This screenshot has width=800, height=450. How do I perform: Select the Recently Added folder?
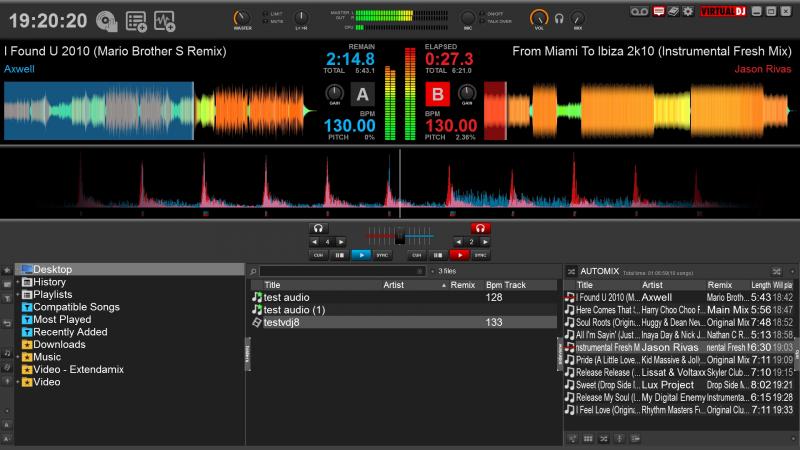[x=70, y=332]
